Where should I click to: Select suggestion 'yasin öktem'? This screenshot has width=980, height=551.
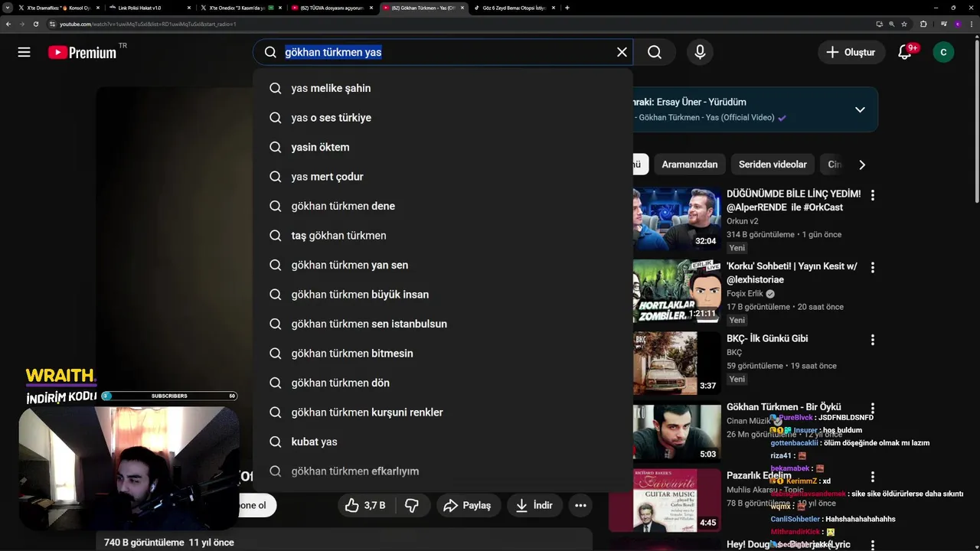(x=443, y=147)
